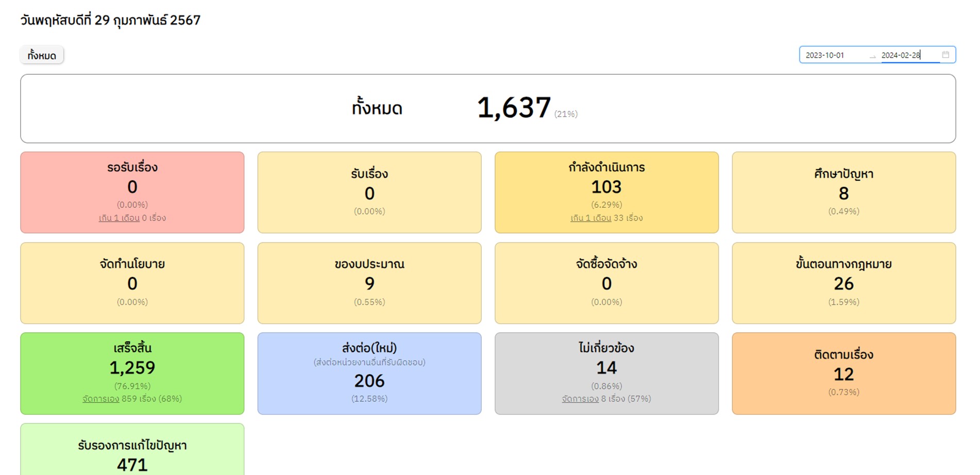Edit the start date 2023-10-01 field

(834, 55)
